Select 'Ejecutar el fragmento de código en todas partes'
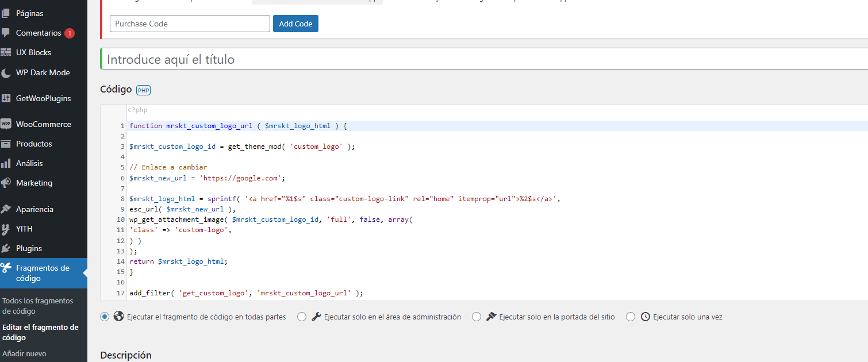Image resolution: width=868 pixels, height=362 pixels. 105,317
